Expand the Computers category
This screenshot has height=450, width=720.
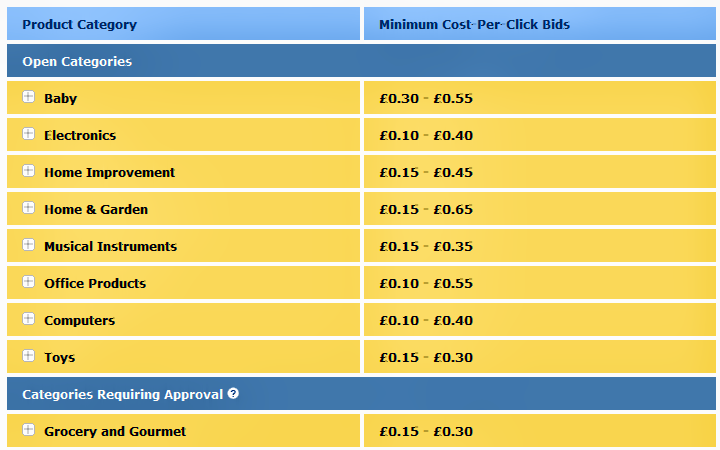28,320
